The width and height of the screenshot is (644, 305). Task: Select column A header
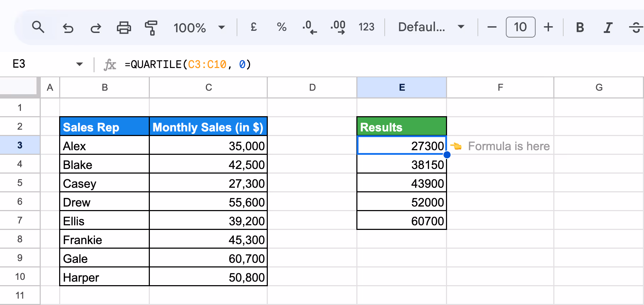pos(50,87)
